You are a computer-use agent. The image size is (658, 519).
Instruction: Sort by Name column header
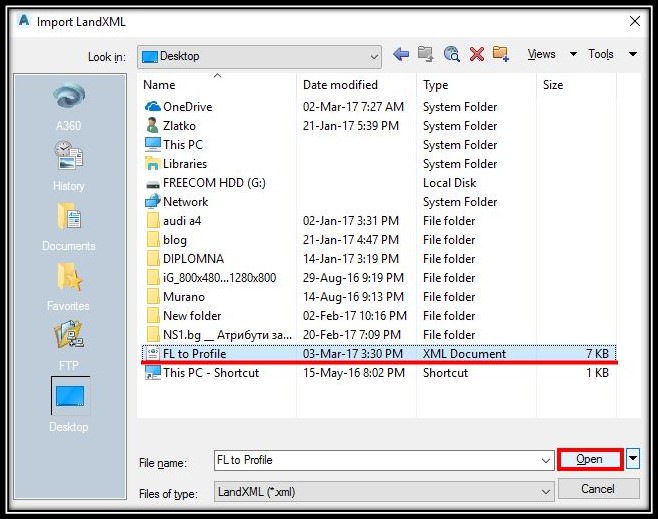pyautogui.click(x=217, y=85)
